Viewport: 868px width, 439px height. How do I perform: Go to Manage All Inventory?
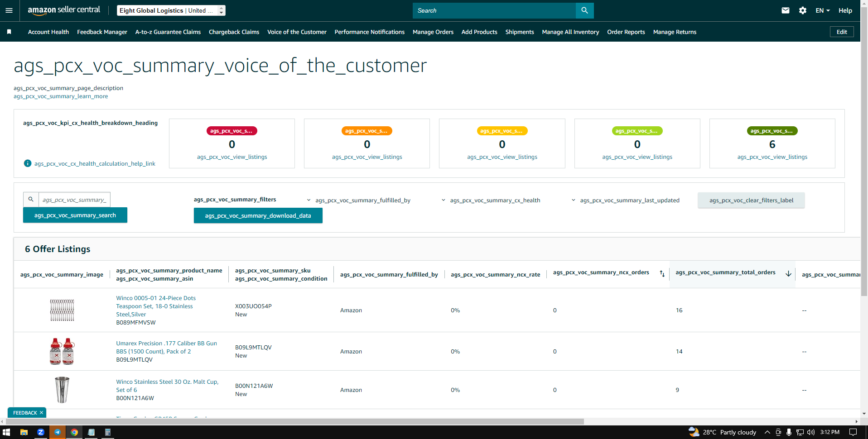click(570, 32)
